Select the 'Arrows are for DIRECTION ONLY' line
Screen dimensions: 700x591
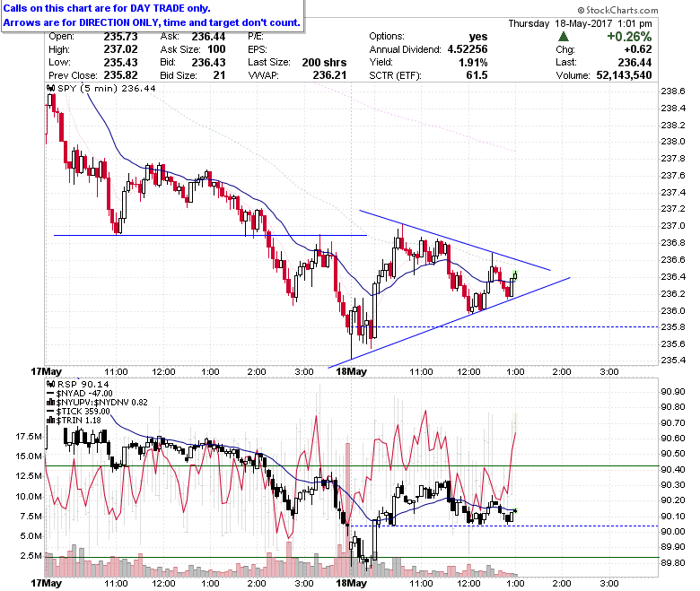[152, 22]
